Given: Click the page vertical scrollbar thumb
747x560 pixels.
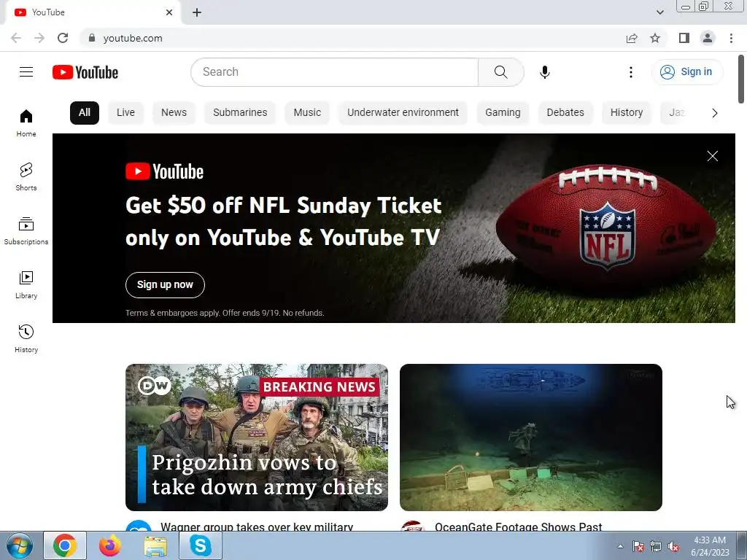Looking at the screenshot, I should (x=741, y=79).
